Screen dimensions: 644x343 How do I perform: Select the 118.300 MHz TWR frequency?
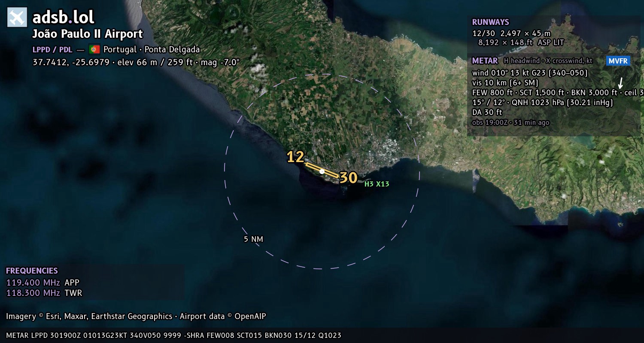tap(44, 293)
